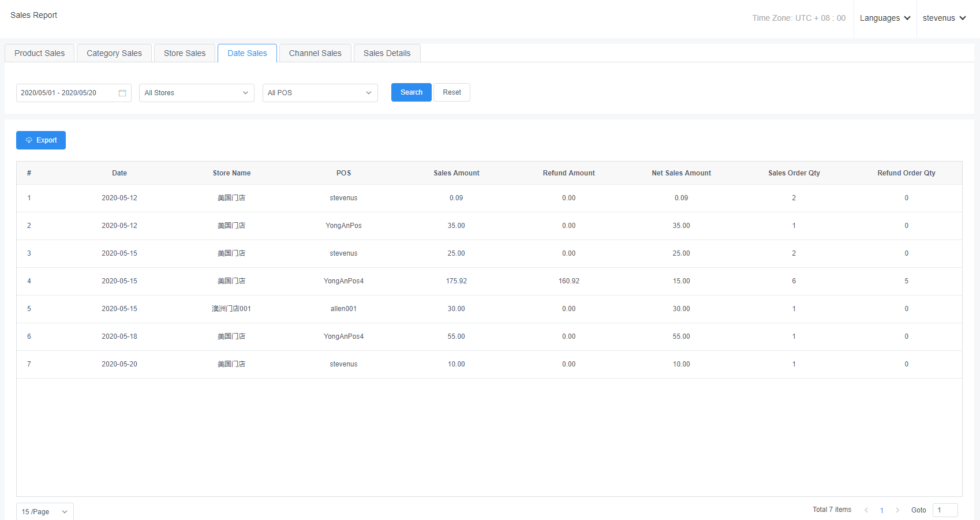The height and width of the screenshot is (520, 980).
Task: Click the next page arrow in pagination
Action: click(897, 510)
